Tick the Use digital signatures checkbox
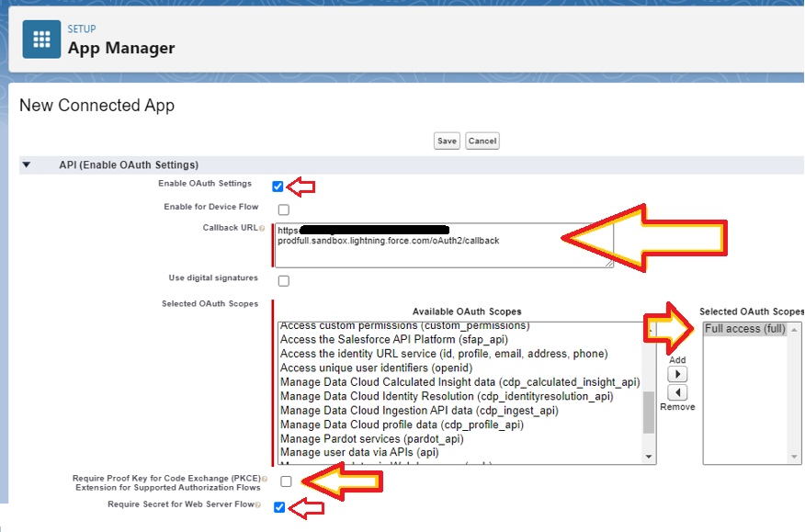This screenshot has height=532, width=805. 283,280
